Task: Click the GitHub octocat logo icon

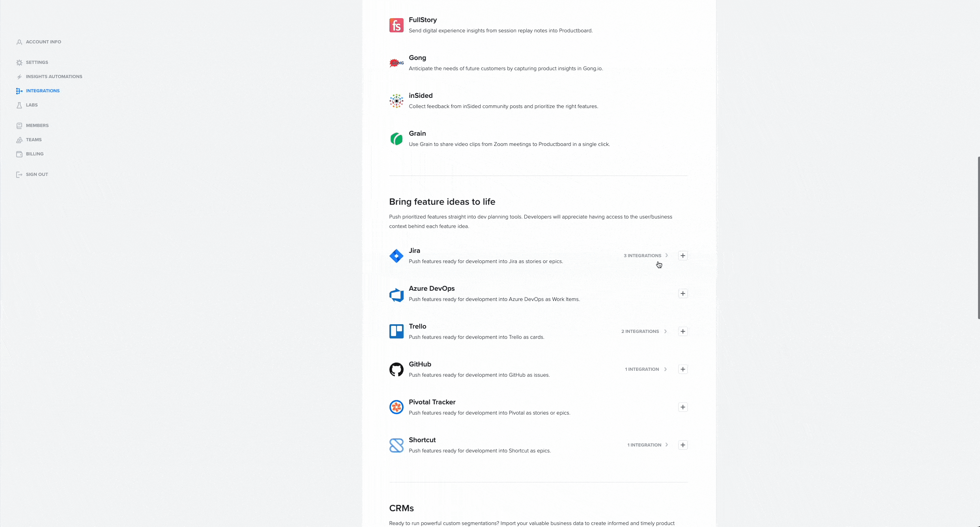Action: (x=396, y=370)
